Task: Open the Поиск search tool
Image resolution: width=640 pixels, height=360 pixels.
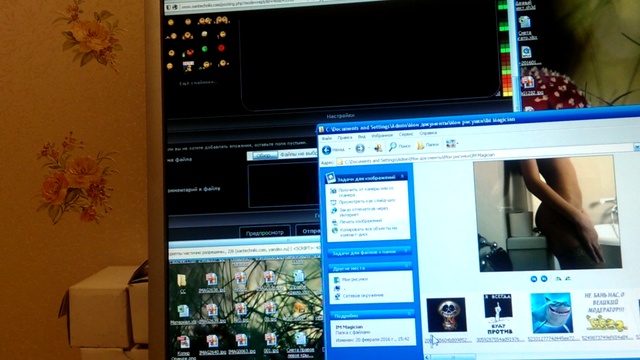Action: [x=399, y=146]
